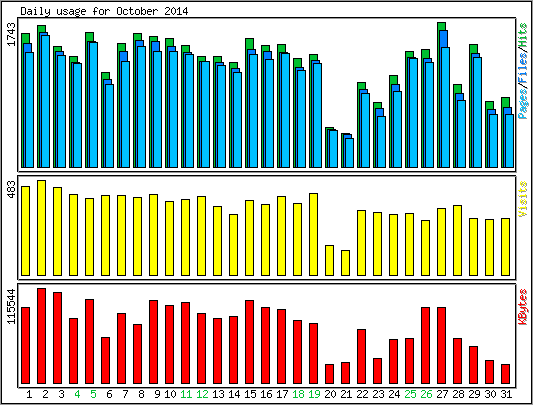Click day 15 on the x-axis
The width and height of the screenshot is (533, 405).
coord(250,394)
